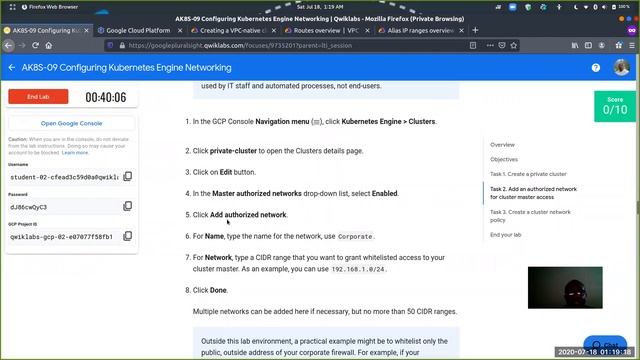640x360 pixels.
Task: Click the volume icon in system tray
Action: click(604, 7)
